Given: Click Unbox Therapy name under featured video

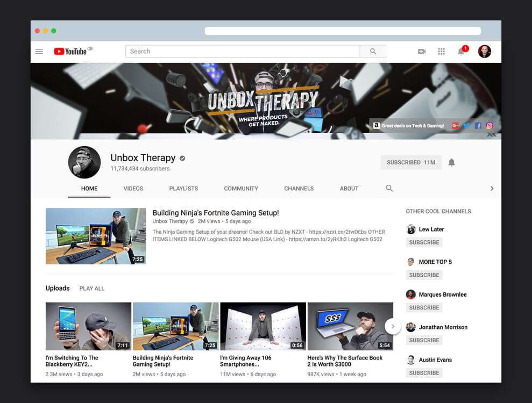Looking at the screenshot, I should pos(170,221).
